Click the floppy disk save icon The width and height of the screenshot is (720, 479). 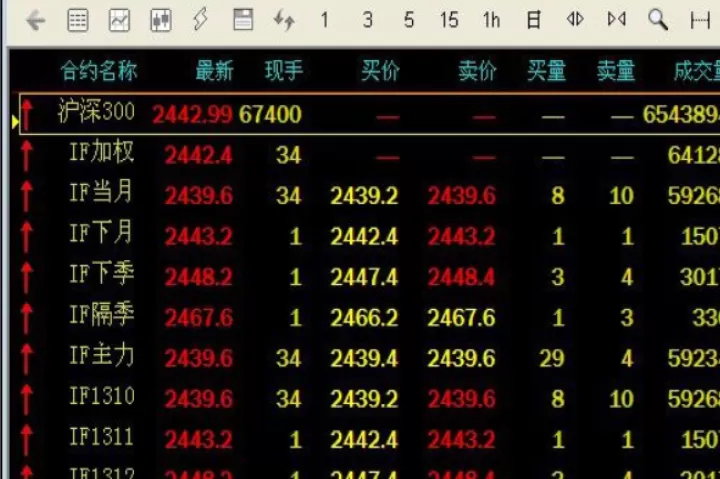243,20
